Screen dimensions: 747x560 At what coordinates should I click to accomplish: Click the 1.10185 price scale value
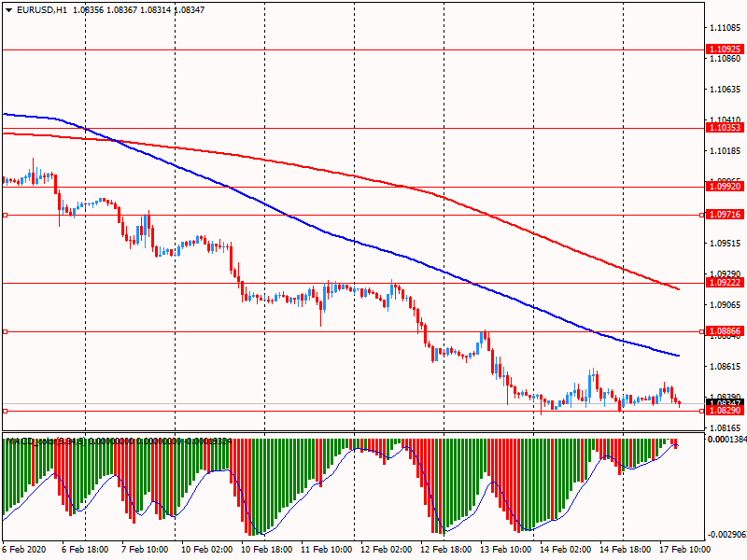[726, 151]
